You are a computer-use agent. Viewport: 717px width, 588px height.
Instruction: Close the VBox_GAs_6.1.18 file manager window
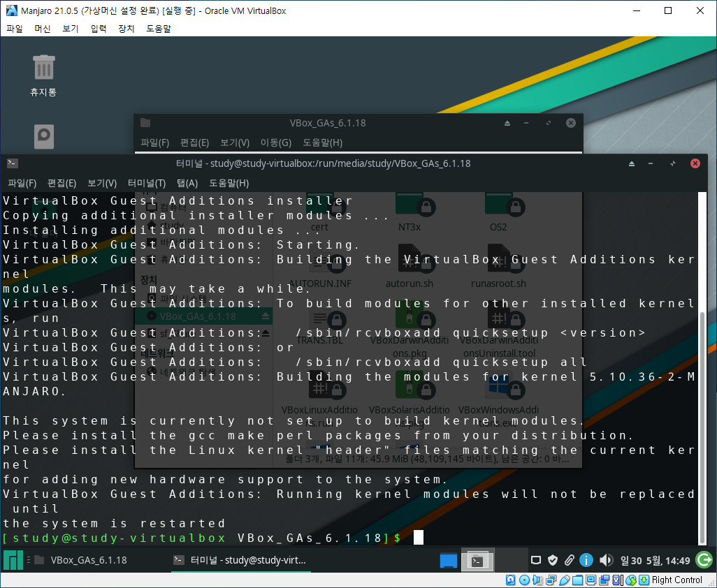(571, 123)
